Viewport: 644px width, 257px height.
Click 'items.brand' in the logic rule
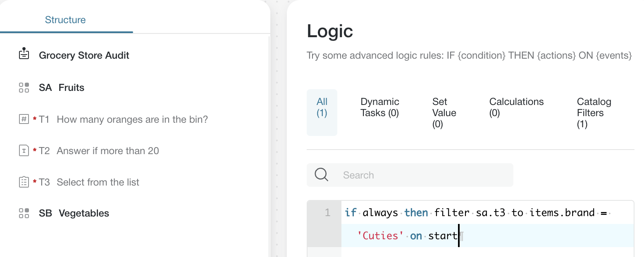(562, 213)
